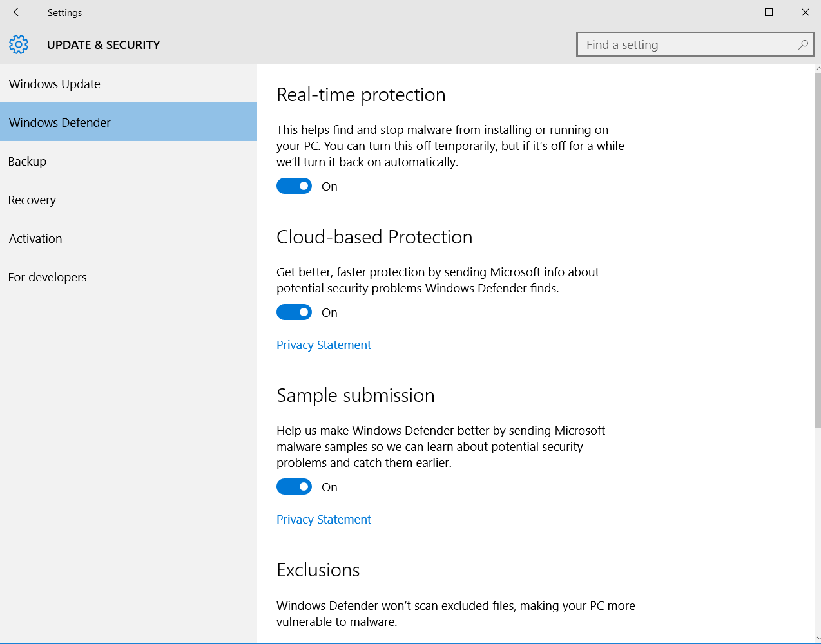Screen dimensions: 821x644
Task: Click the scrollbar down arrow
Action: click(x=817, y=638)
